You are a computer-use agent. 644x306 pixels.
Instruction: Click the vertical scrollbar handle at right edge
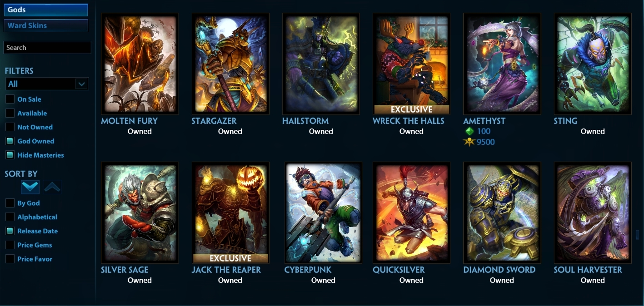637,235
